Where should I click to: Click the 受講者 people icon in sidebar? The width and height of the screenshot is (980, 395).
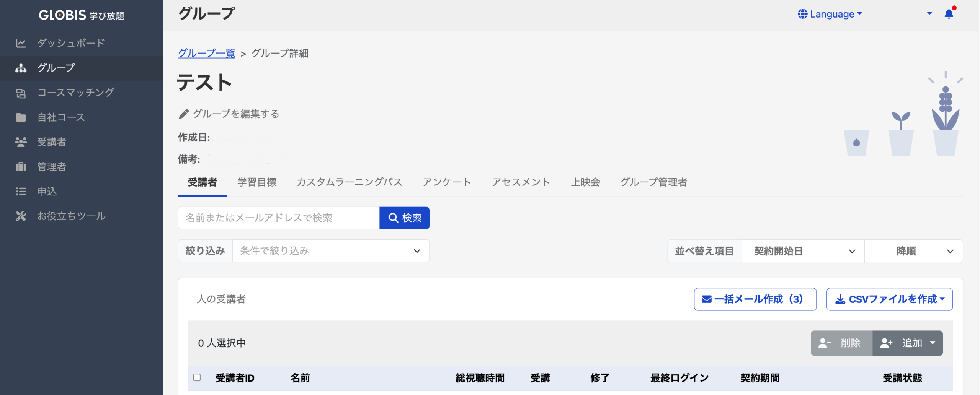(21, 142)
